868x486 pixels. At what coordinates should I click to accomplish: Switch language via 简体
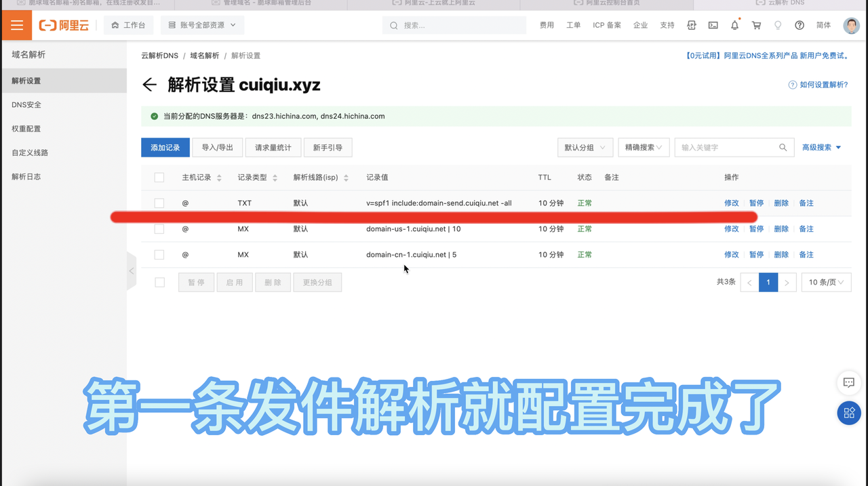coord(823,25)
